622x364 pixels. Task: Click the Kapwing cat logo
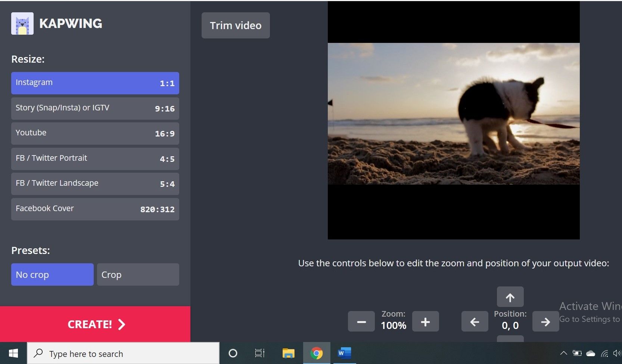click(x=22, y=23)
